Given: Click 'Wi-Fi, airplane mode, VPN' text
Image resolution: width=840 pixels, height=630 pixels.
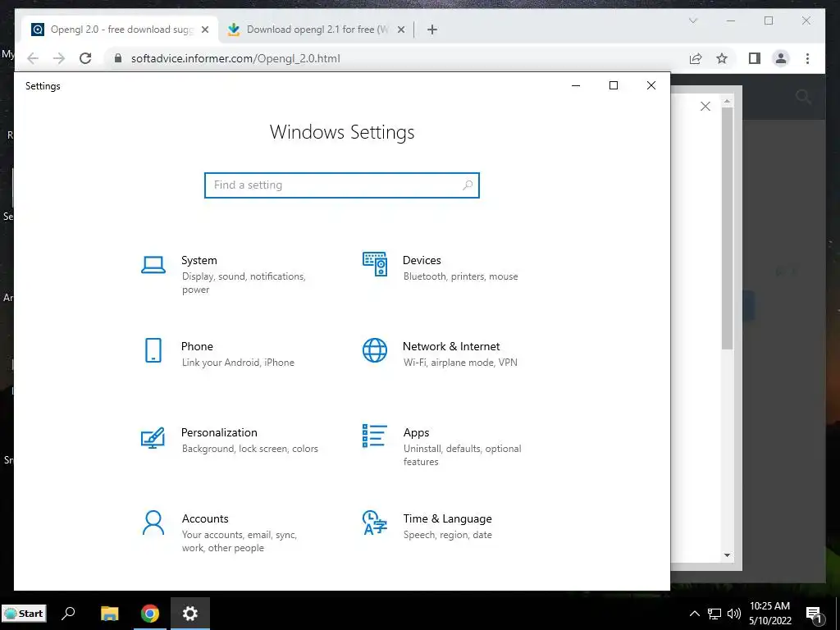Looking at the screenshot, I should point(460,363).
